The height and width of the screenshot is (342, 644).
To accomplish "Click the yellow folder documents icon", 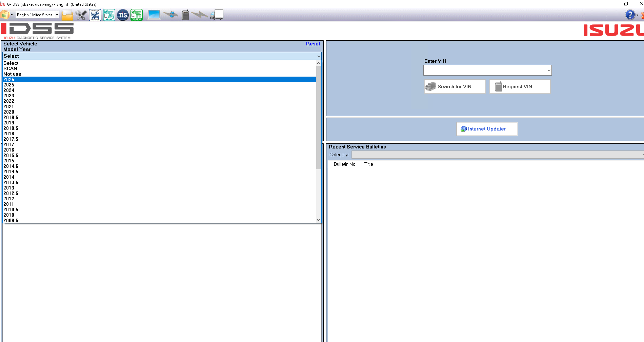I will (67, 15).
